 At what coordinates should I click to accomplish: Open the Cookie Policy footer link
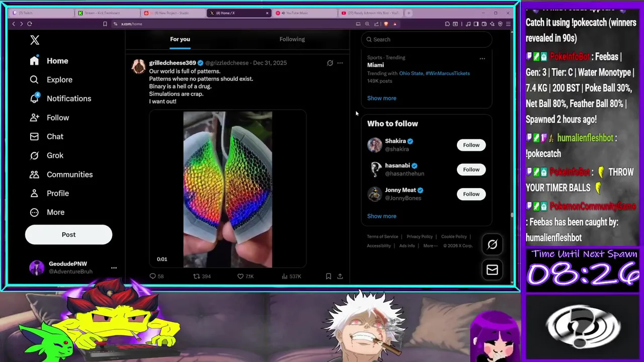tap(454, 236)
